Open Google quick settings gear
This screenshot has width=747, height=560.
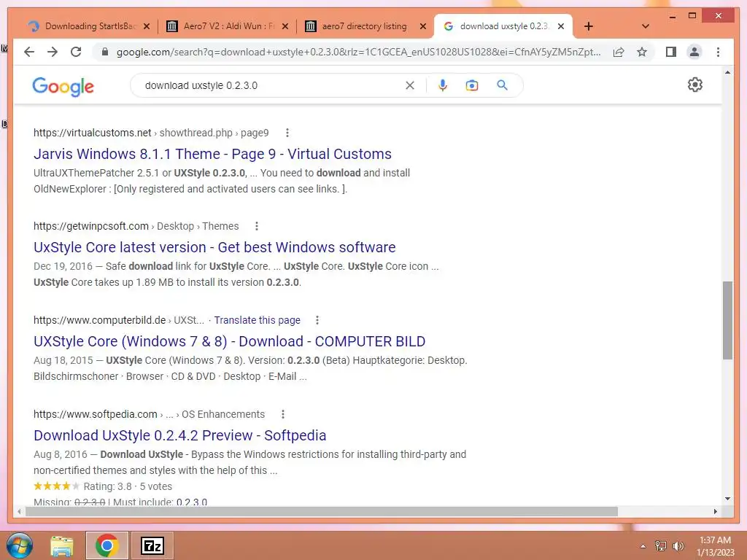point(695,85)
